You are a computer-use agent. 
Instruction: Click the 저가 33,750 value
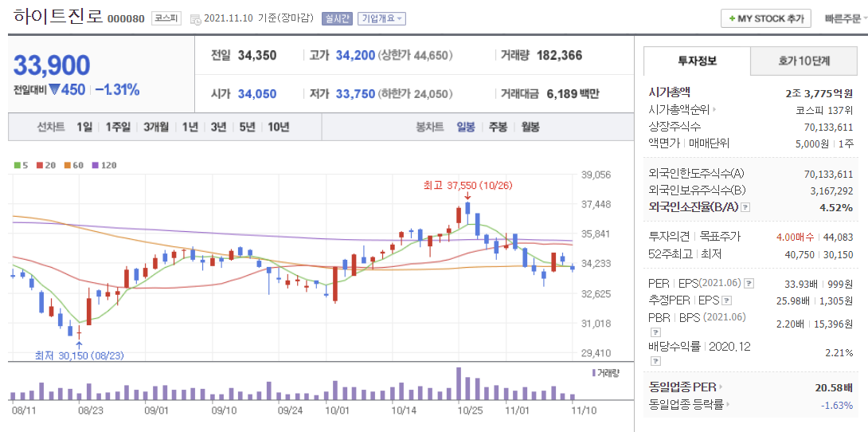tap(355, 94)
